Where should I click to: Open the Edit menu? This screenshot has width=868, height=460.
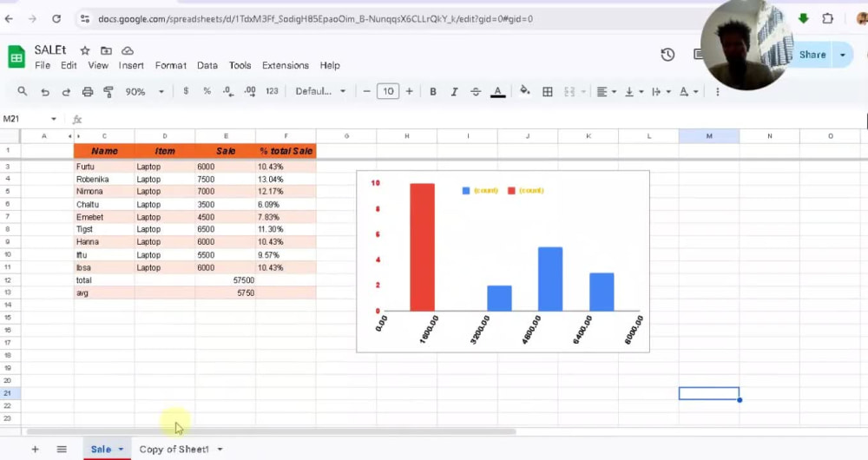pos(69,65)
